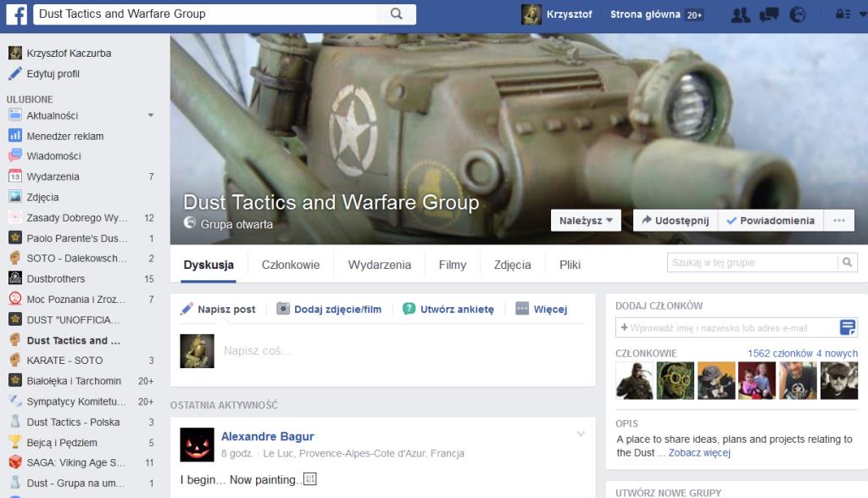868x498 pixels.
Task: Click the Edytuj profil pencil icon
Action: tap(15, 74)
